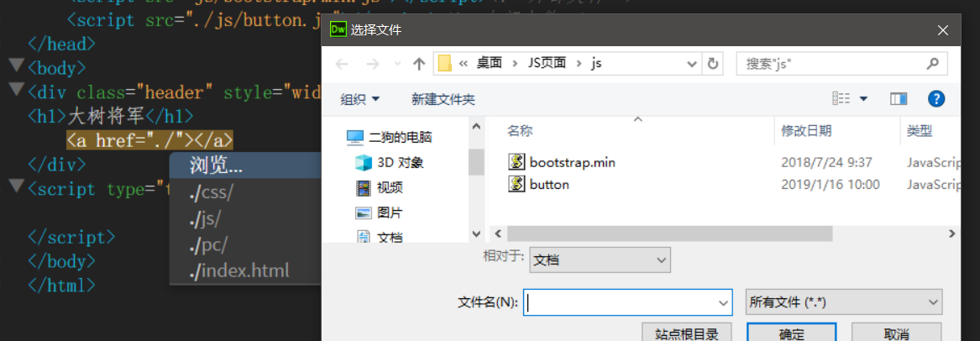Click the file list horizontal scrollbar thumb
Screen dimensions: 980x341
pyautogui.click(x=669, y=233)
